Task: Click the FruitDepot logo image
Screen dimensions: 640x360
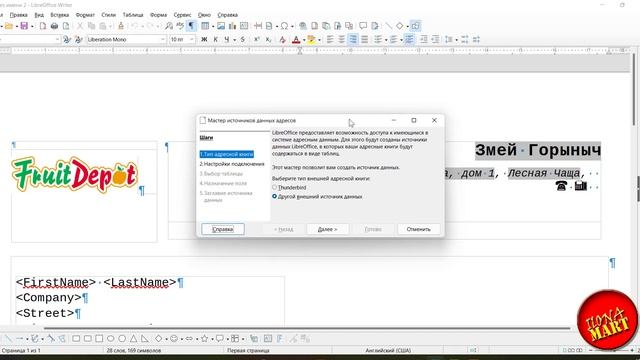Action: [75, 175]
